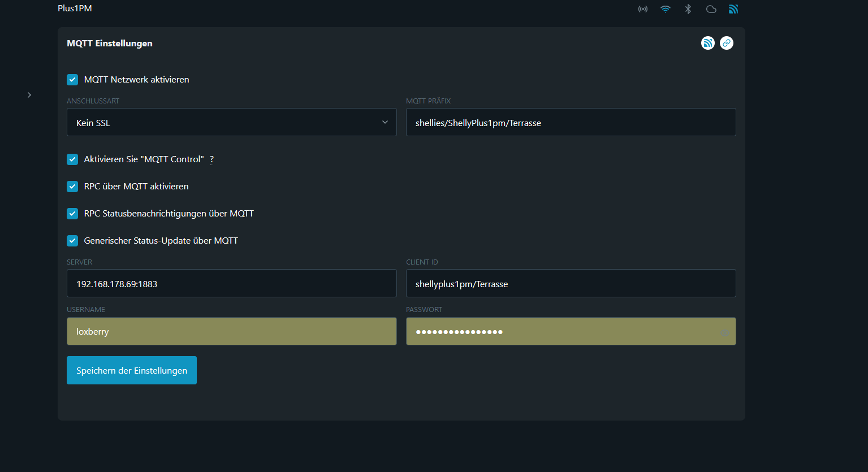The image size is (868, 472).
Task: Focus the Server address input field
Action: coord(231,284)
